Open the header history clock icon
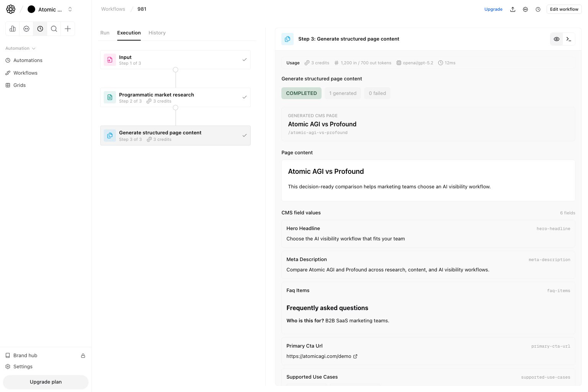Image resolution: width=588 pixels, height=392 pixels. [x=538, y=9]
